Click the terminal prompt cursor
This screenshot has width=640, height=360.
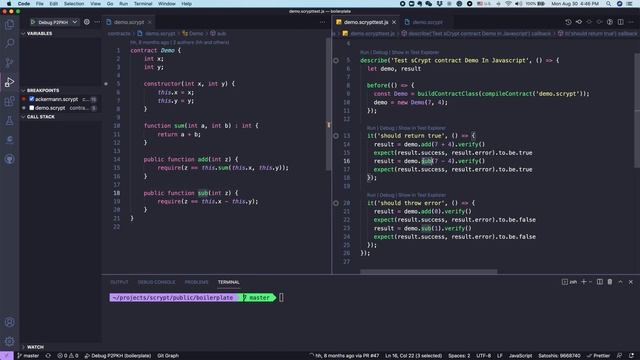pyautogui.click(x=281, y=298)
